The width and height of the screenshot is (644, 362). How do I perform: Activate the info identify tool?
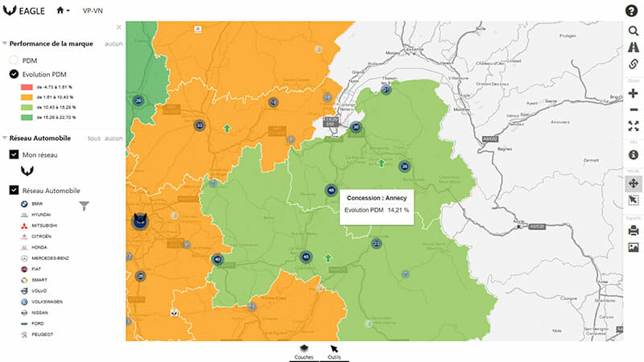coord(634,154)
